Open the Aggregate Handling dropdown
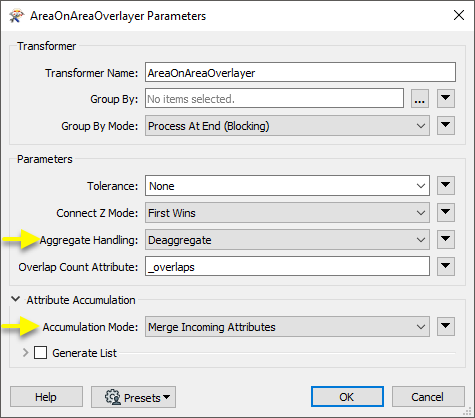Viewport: 475px width, 418px height. pyautogui.click(x=287, y=240)
